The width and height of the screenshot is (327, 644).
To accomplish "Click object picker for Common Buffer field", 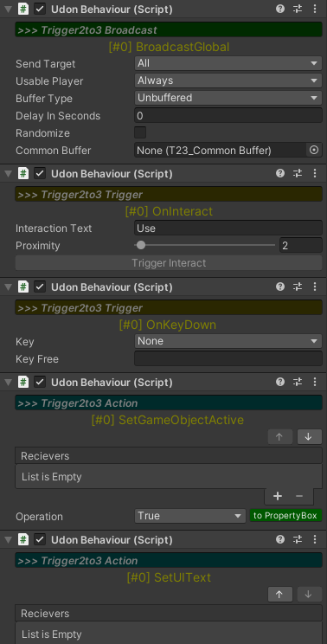I will (314, 151).
